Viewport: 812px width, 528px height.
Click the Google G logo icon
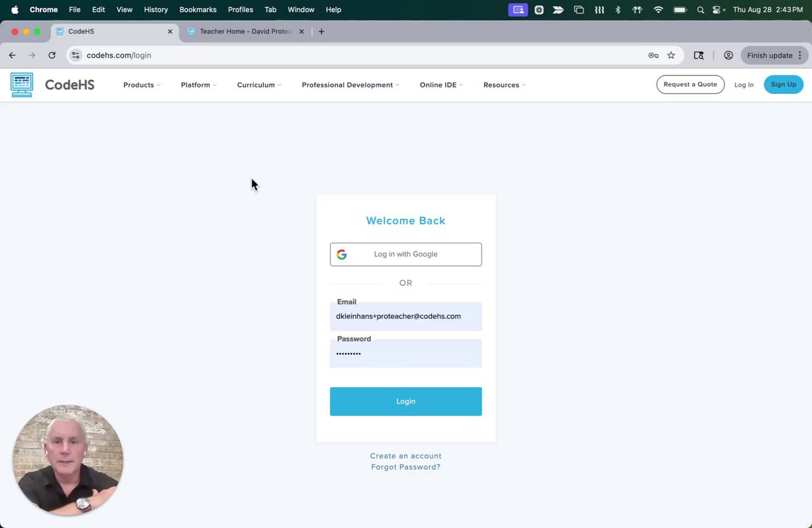(x=342, y=254)
